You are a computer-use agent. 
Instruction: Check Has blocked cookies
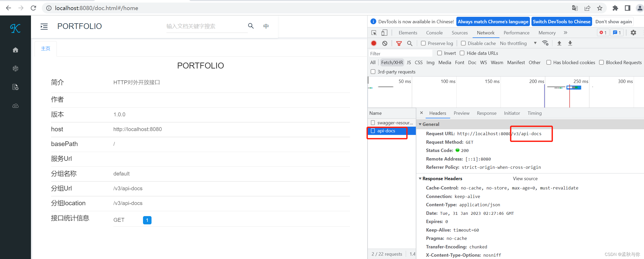(549, 62)
